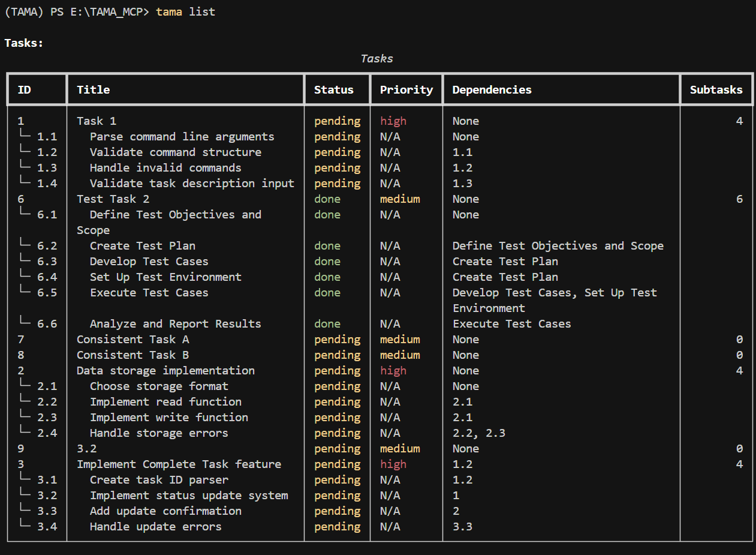The width and height of the screenshot is (756, 555).
Task: Select 'Consistent Task A' title
Action: pos(133,339)
